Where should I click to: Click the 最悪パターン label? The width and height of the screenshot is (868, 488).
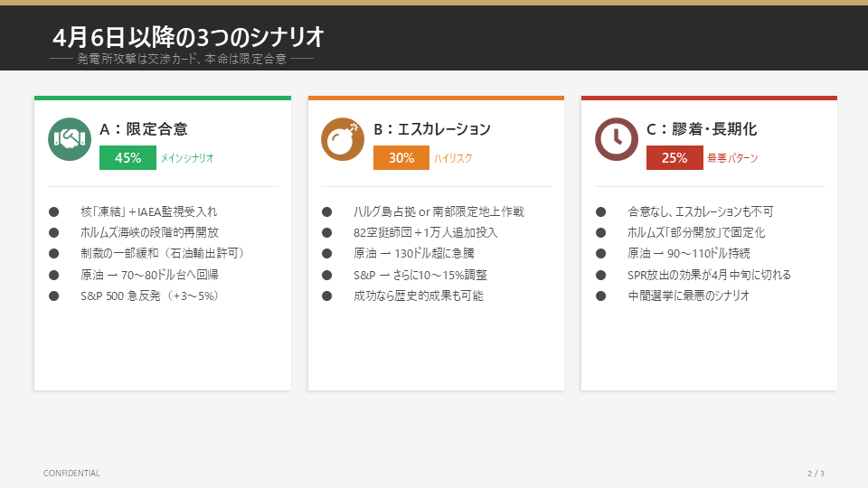tap(732, 158)
